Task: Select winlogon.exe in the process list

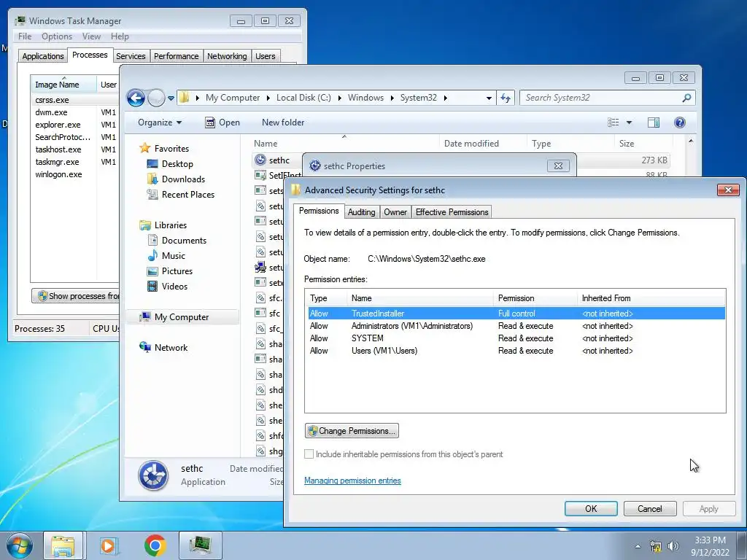Action: tap(58, 174)
